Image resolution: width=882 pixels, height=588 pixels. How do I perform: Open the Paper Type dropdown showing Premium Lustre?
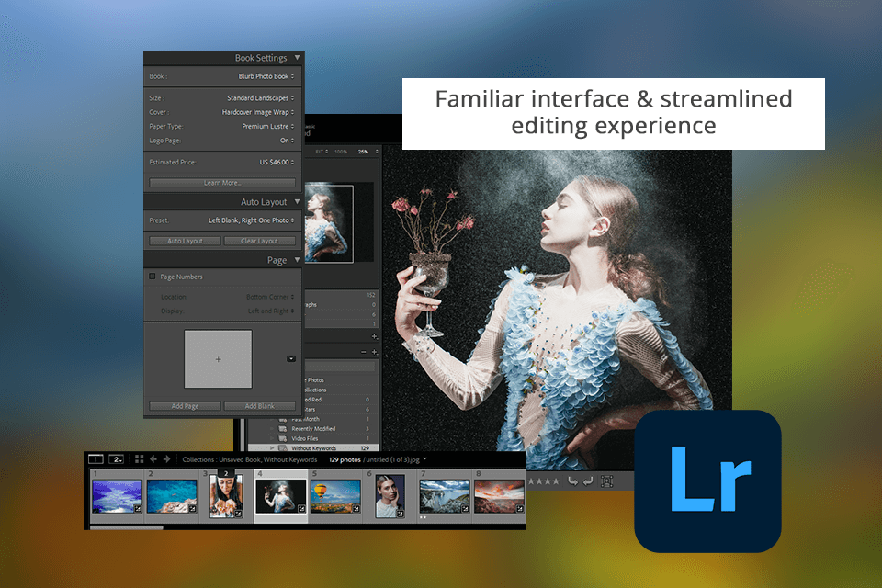click(268, 126)
